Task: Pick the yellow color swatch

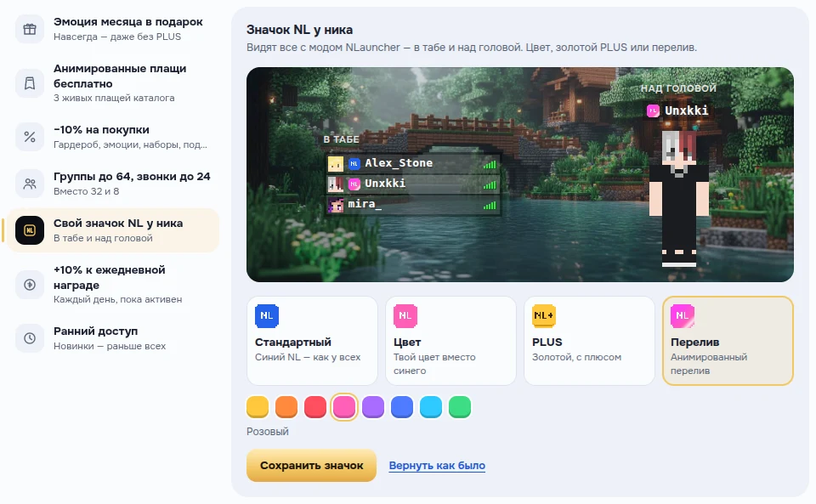Action: (258, 407)
